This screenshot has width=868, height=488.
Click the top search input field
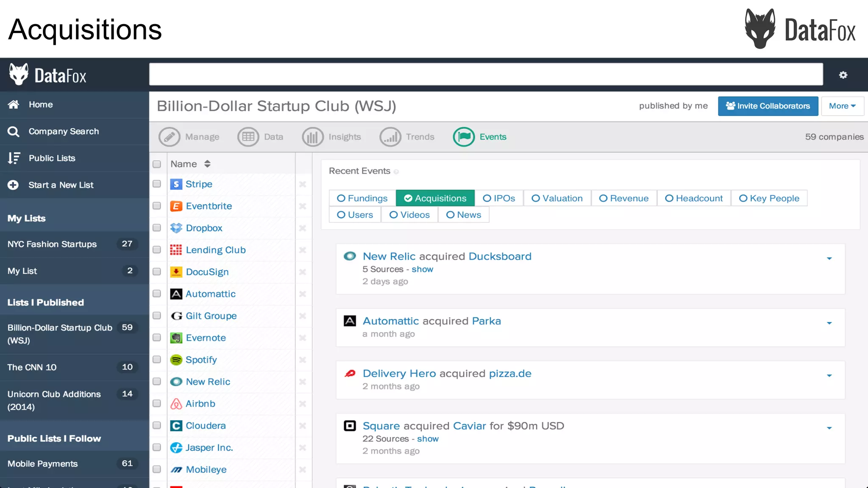[x=486, y=75]
